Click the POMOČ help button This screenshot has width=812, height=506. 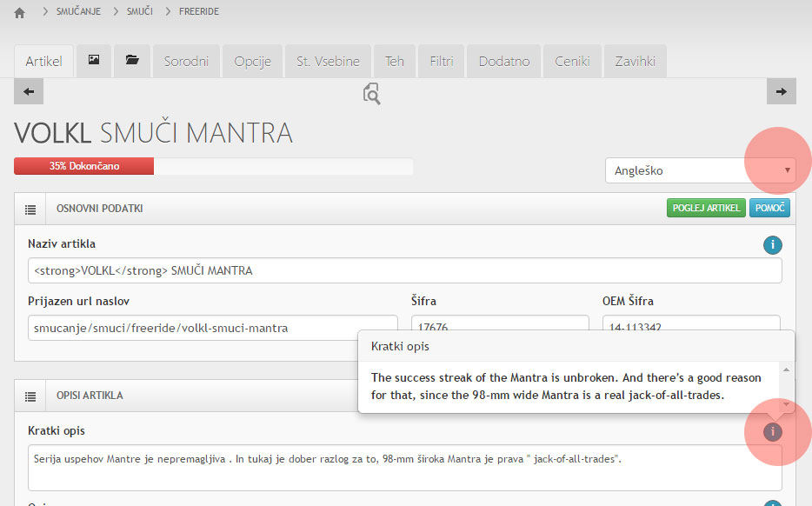click(x=769, y=208)
